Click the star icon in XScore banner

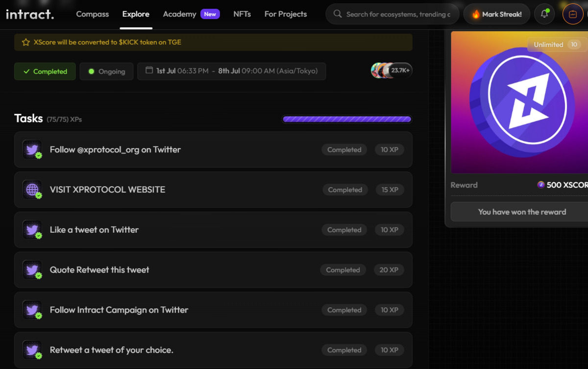pyautogui.click(x=26, y=42)
